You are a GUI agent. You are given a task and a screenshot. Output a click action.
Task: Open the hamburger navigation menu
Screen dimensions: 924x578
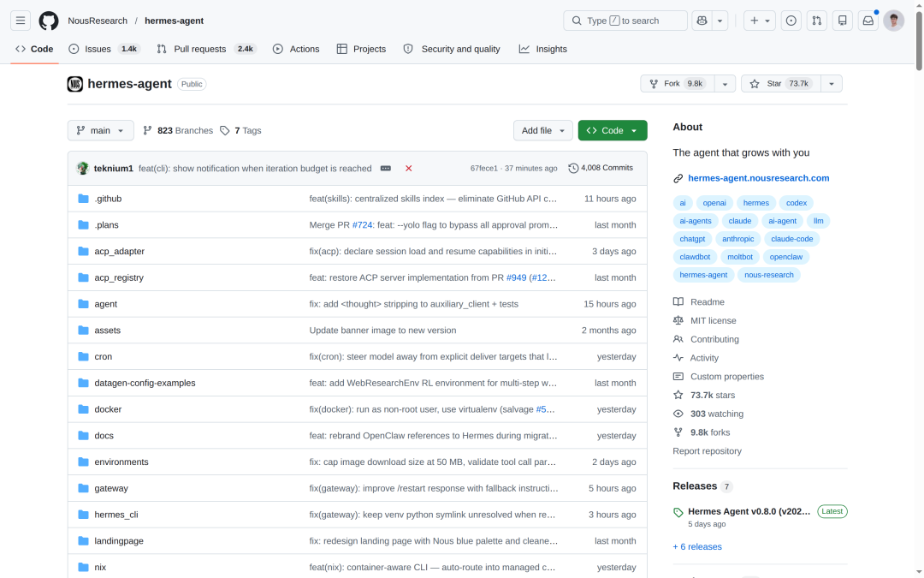click(x=21, y=21)
